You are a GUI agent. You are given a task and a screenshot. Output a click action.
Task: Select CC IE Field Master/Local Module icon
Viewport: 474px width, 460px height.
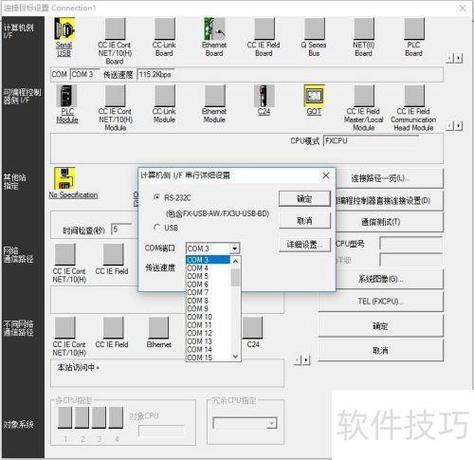coord(364,96)
